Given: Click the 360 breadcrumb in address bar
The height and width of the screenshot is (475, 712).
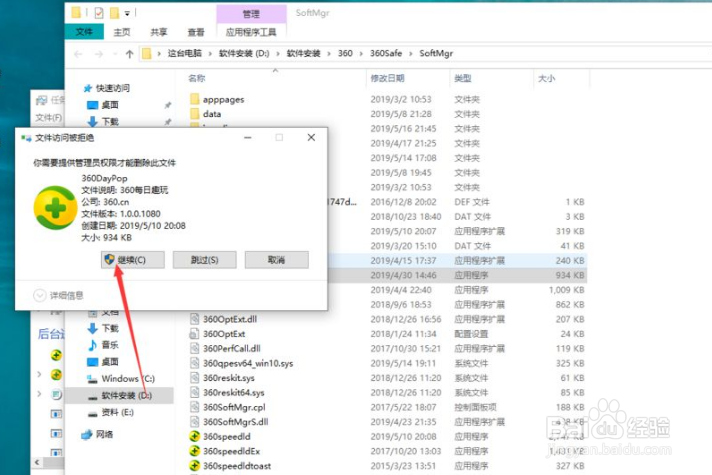Looking at the screenshot, I should pos(345,53).
